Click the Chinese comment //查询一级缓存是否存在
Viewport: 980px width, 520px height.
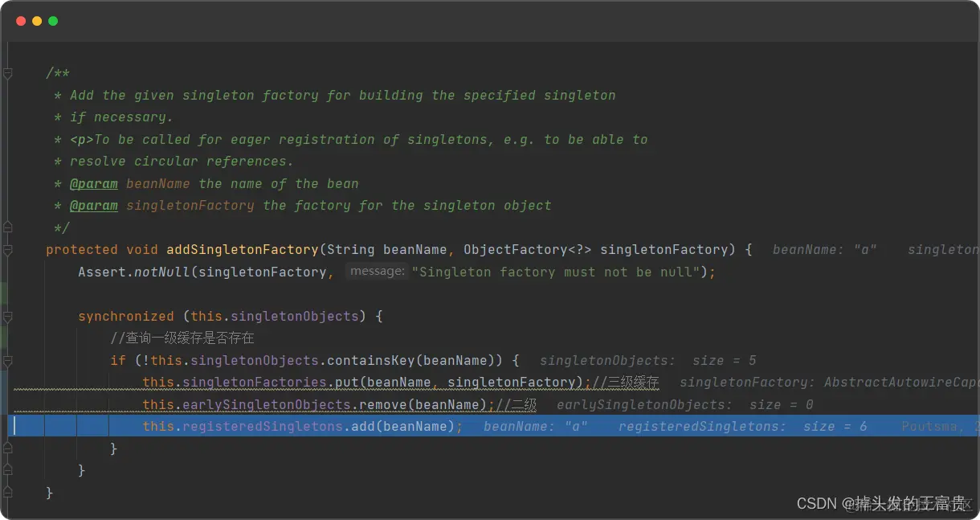point(182,338)
